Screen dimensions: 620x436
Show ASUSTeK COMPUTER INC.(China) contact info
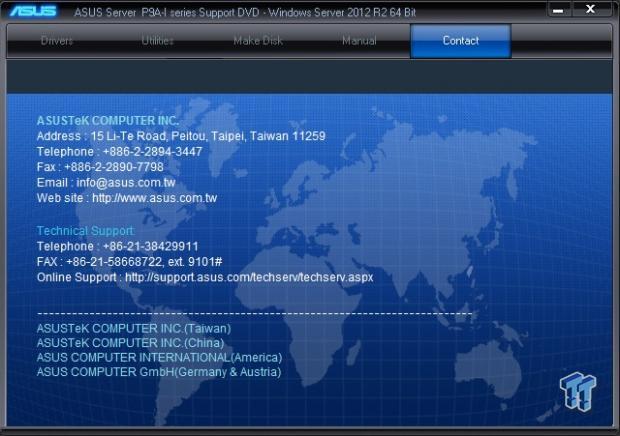pos(130,343)
